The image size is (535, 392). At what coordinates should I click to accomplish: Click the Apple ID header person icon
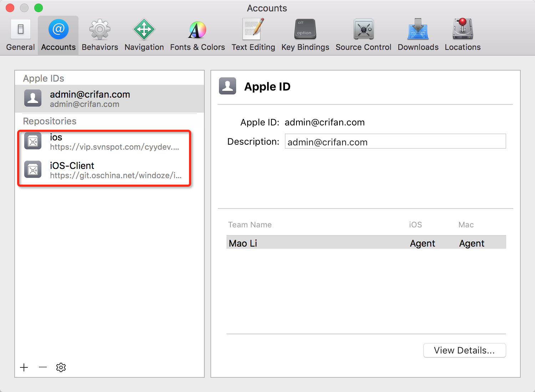pos(228,86)
